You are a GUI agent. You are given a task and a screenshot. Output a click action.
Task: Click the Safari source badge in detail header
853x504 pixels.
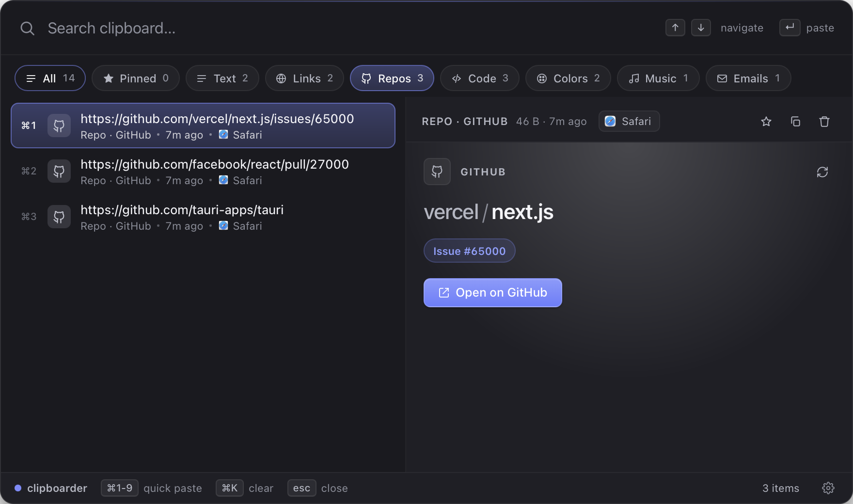point(629,121)
